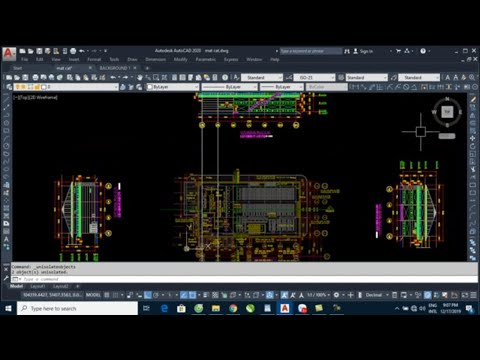Add a new layout with plus button
The width and height of the screenshot is (480, 360).
[77, 286]
